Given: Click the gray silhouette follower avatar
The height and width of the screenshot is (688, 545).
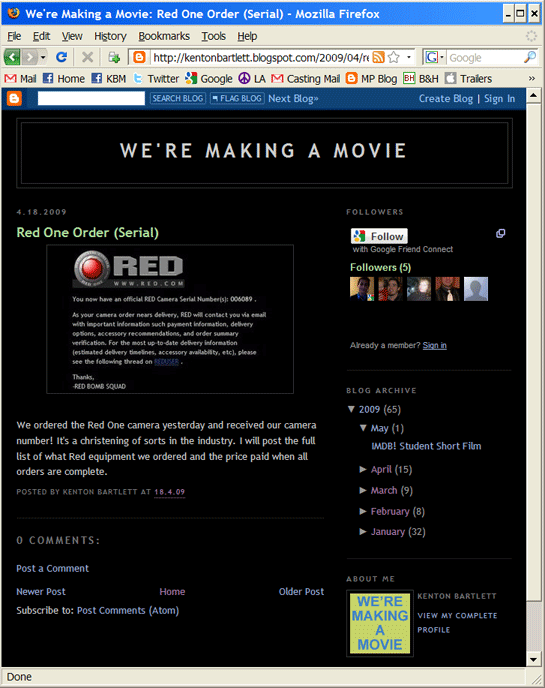Looking at the screenshot, I should pos(476,289).
